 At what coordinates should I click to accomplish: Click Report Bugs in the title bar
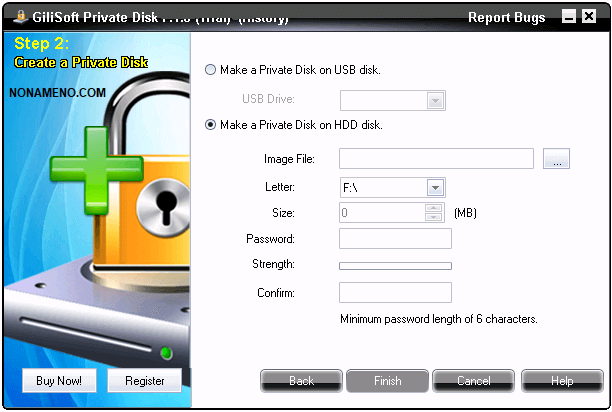[x=507, y=17]
